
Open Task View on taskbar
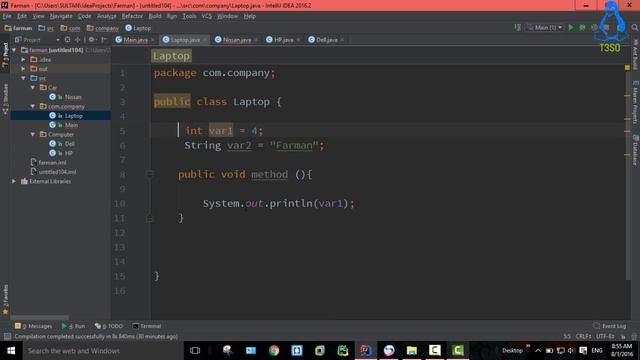(x=195, y=351)
